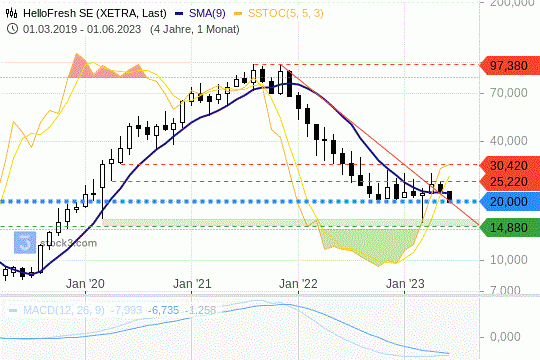The width and height of the screenshot is (540, 360).
Task: Click the Jan '21 time axis label
Action: click(192, 284)
